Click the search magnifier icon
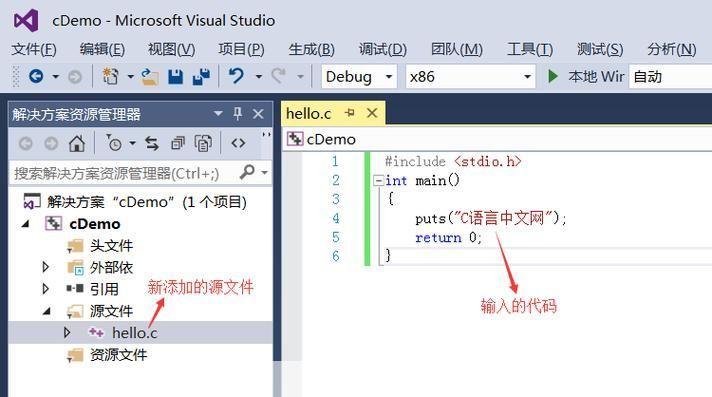Viewport: 712px width, 397px height. (x=247, y=172)
